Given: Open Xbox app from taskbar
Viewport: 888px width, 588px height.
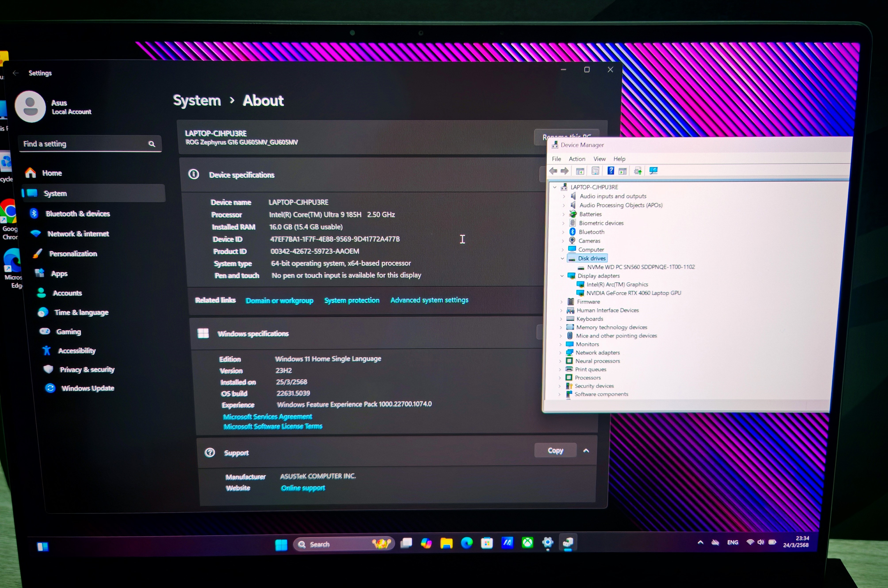Looking at the screenshot, I should (x=527, y=543).
